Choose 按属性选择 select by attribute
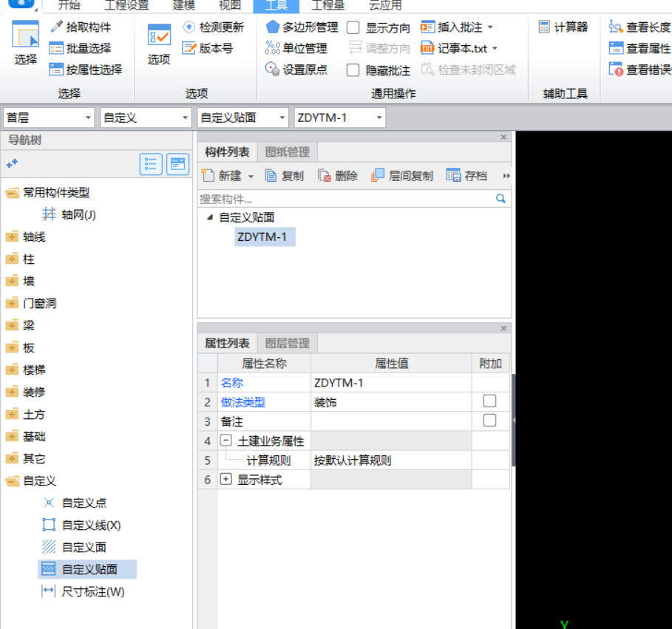The image size is (672, 629). (86, 69)
